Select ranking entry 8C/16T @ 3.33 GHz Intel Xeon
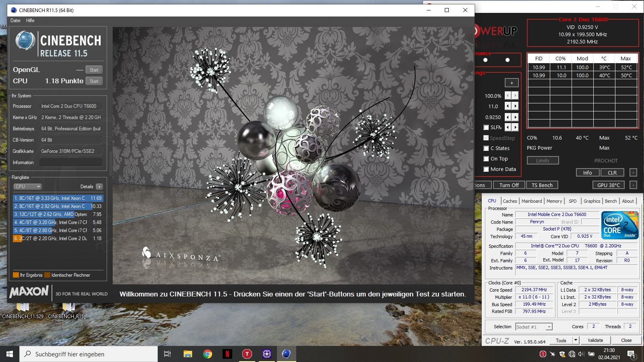 58,198
